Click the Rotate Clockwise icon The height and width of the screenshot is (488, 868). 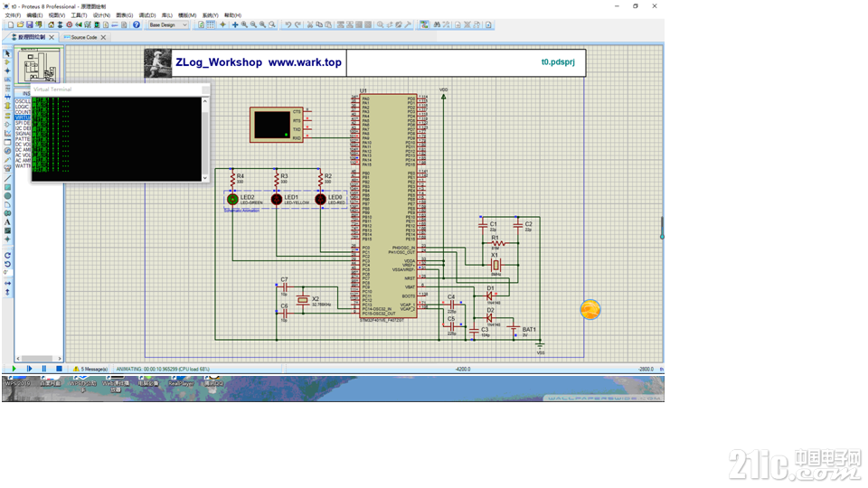point(7,256)
